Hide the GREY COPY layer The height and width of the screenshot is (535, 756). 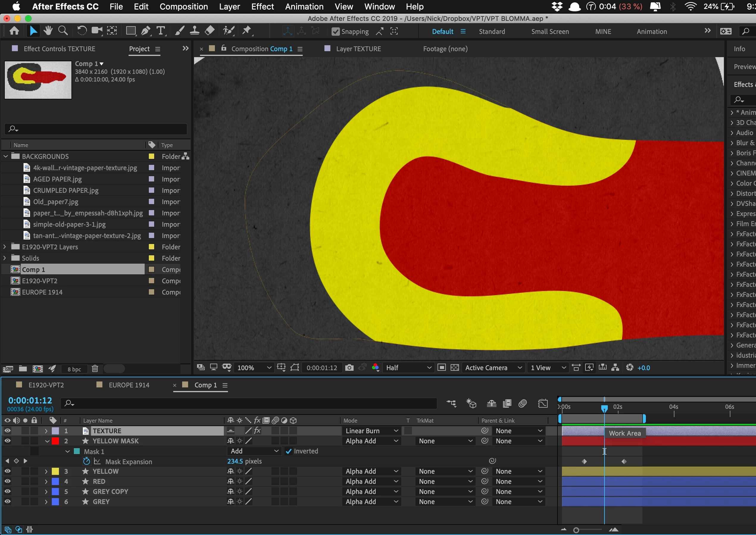click(x=7, y=491)
